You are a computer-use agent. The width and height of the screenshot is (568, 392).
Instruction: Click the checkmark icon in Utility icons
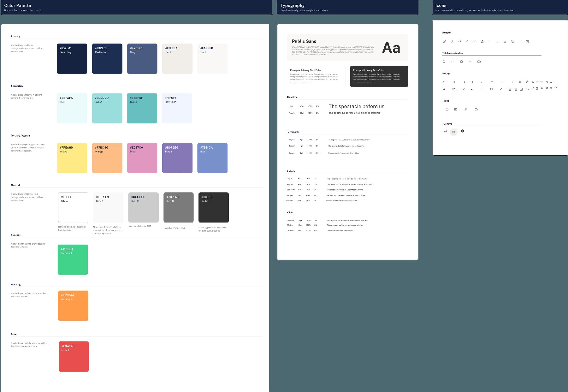click(x=464, y=89)
